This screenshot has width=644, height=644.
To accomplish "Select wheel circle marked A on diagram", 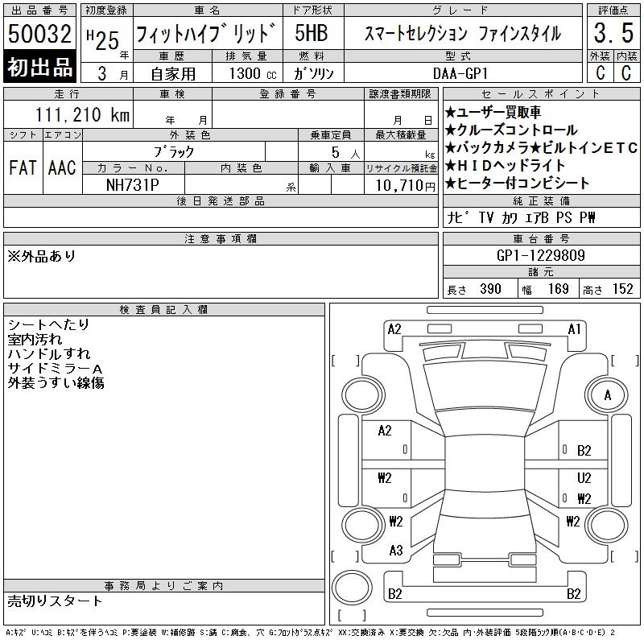I will (x=607, y=395).
